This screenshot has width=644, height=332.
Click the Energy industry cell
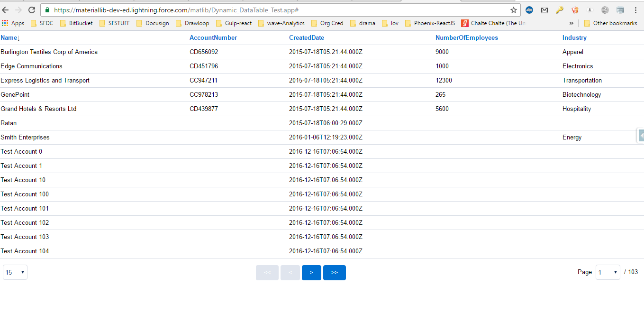click(x=572, y=138)
